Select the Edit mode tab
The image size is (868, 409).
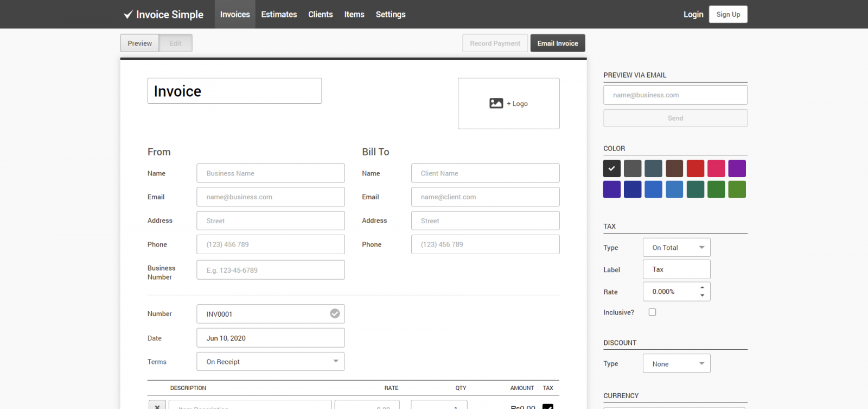coord(175,43)
